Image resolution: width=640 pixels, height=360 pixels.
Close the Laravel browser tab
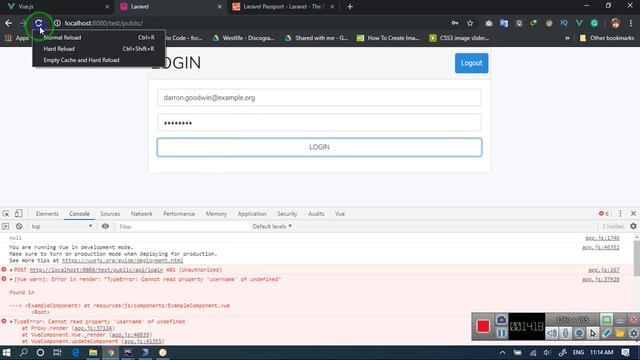point(220,7)
